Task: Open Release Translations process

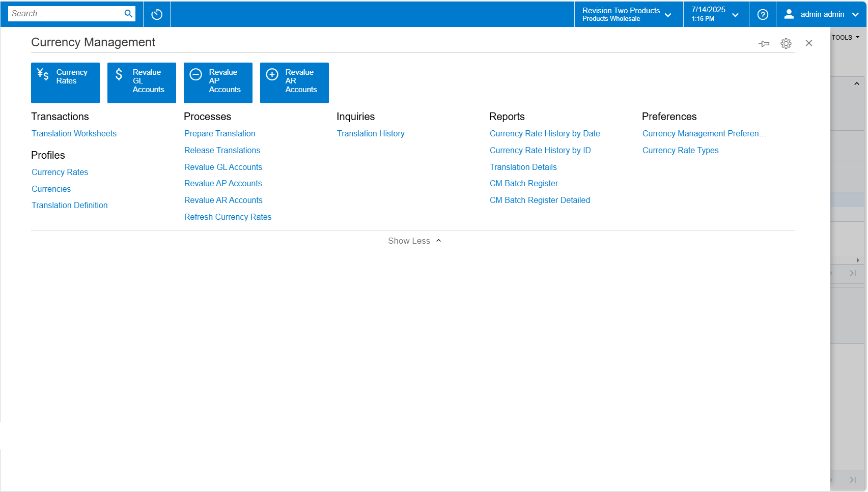Action: point(222,150)
